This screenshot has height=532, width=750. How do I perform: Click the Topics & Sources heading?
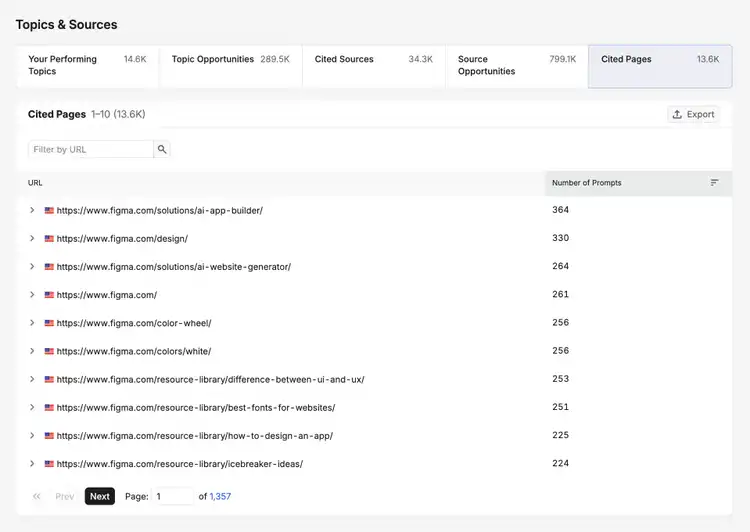66,24
